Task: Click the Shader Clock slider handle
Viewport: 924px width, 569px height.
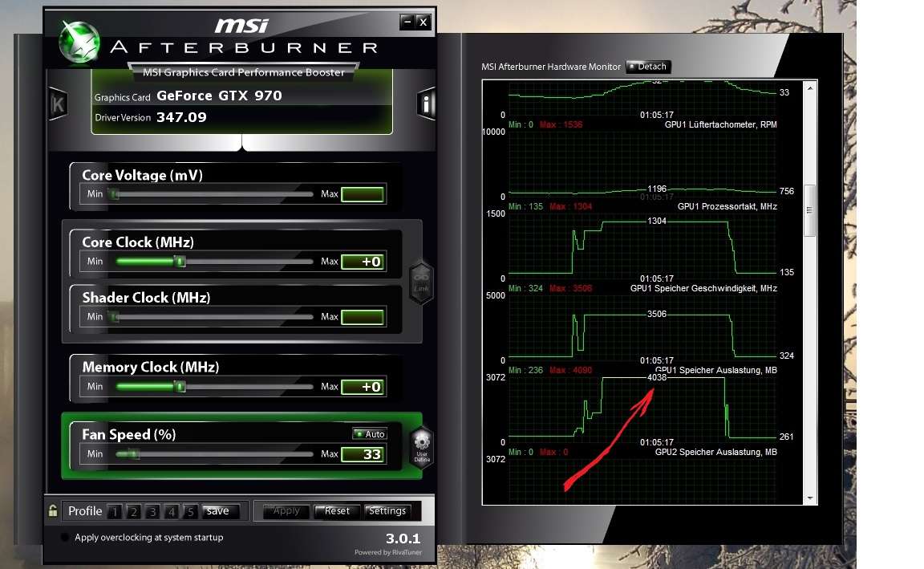Action: click(x=115, y=317)
